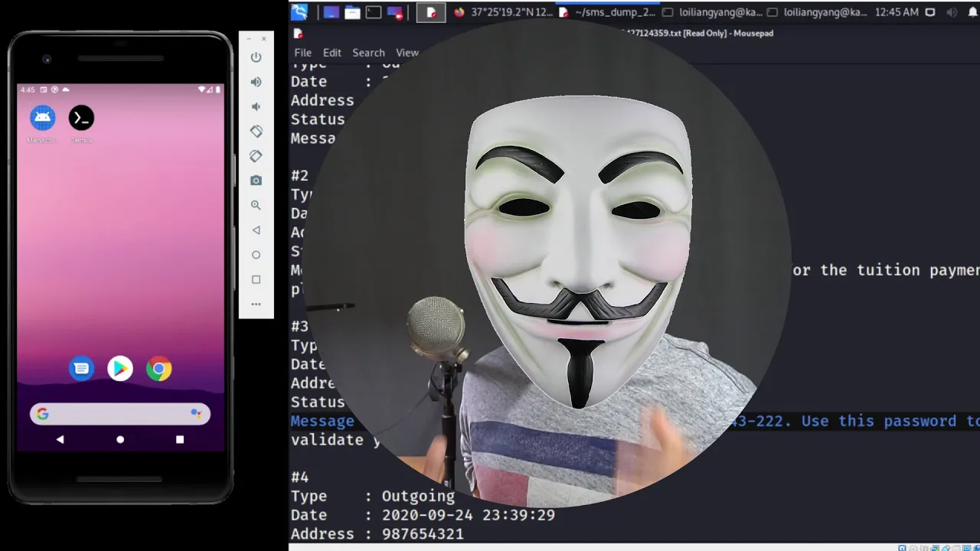Viewport: 980px width, 551px height.
Task: Open the Mousepad View menu
Action: click(x=407, y=53)
